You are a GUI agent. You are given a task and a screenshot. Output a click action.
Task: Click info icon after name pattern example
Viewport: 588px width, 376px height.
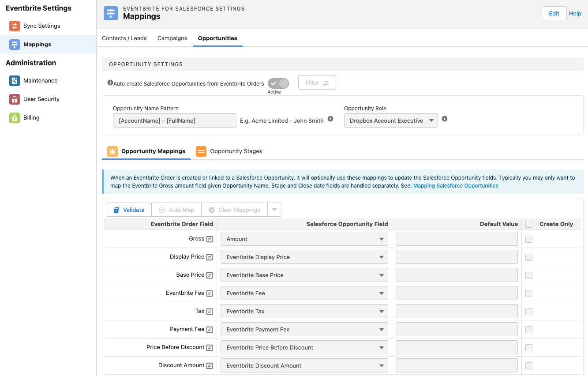click(x=330, y=119)
